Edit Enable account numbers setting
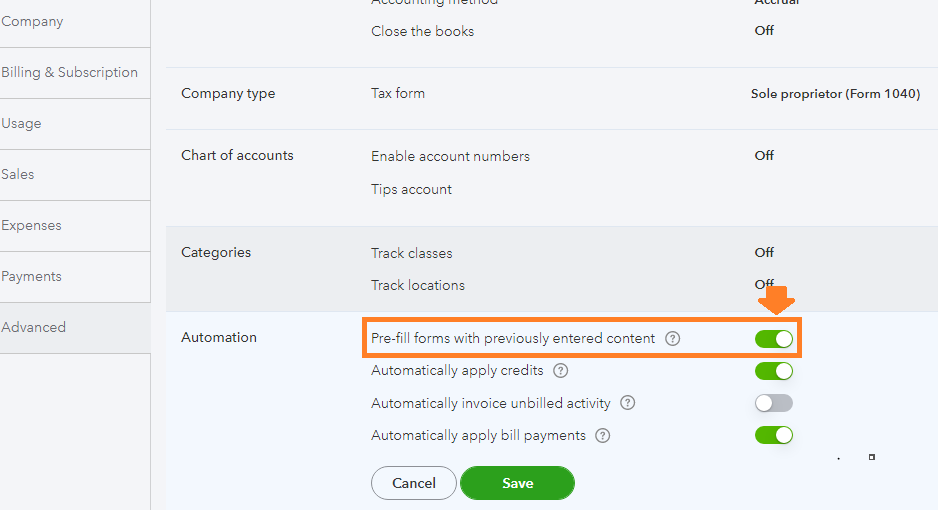Screen dimensions: 938x510 pyautogui.click(x=450, y=156)
